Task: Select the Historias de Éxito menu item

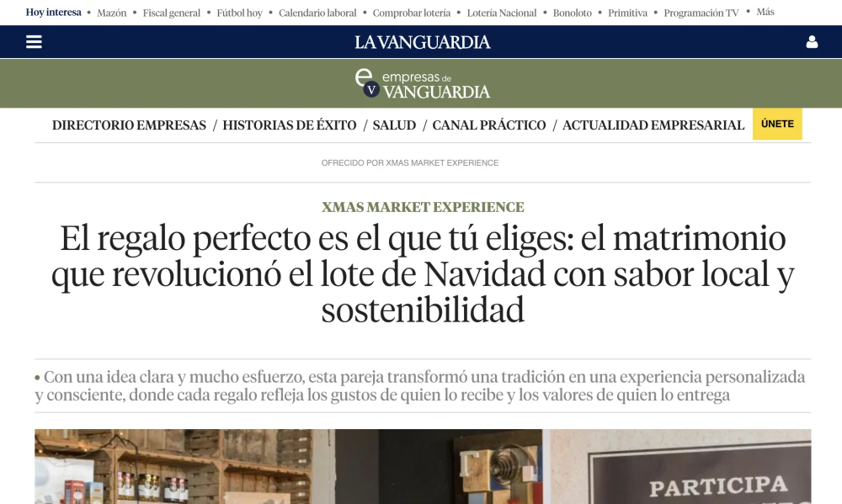Action: click(290, 125)
